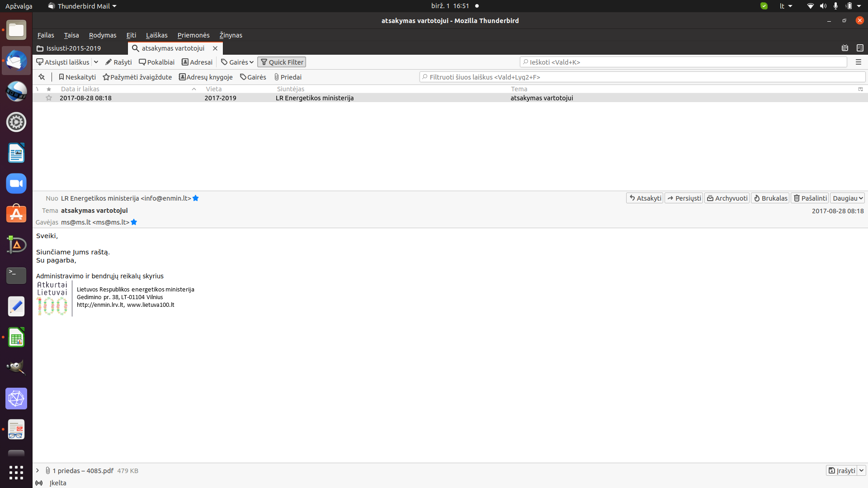The height and width of the screenshot is (488, 868).
Task: Open the Rodymas menu
Action: point(103,35)
